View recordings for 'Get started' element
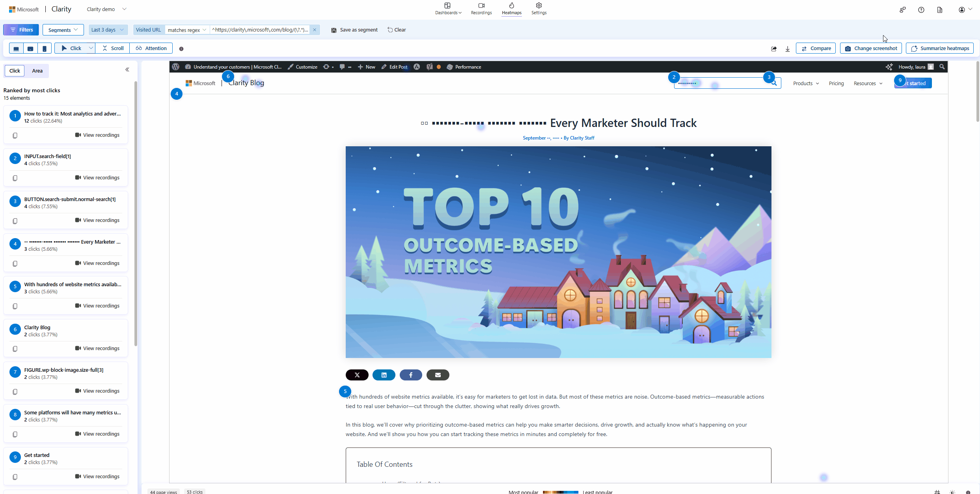The width and height of the screenshot is (980, 494). (x=97, y=477)
